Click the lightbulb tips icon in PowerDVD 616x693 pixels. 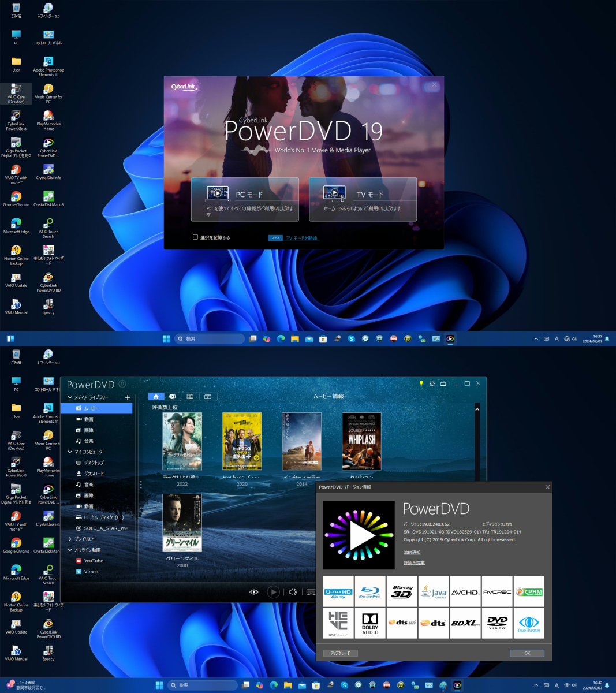[421, 383]
